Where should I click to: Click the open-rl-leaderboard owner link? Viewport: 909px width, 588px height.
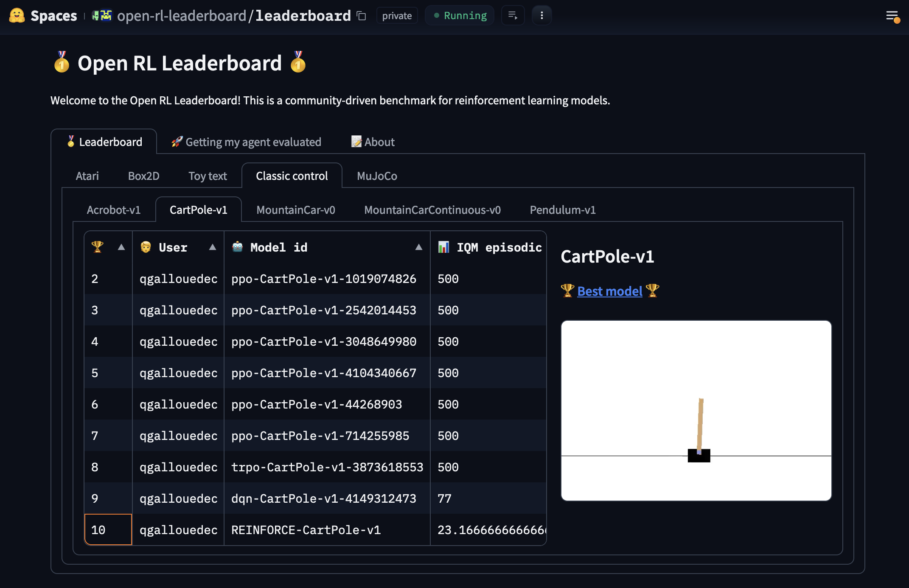[x=182, y=16]
